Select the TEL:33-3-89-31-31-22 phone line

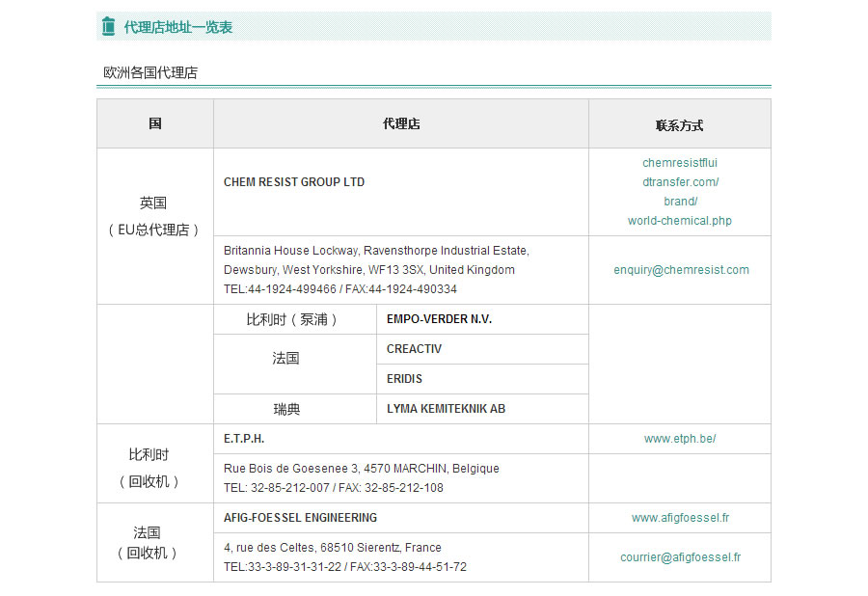345,567
